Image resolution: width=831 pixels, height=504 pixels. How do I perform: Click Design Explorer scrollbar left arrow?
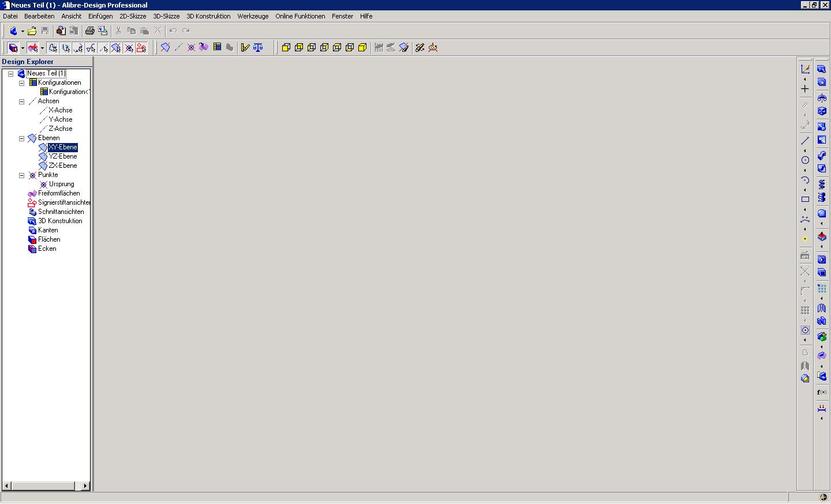[x=7, y=486]
